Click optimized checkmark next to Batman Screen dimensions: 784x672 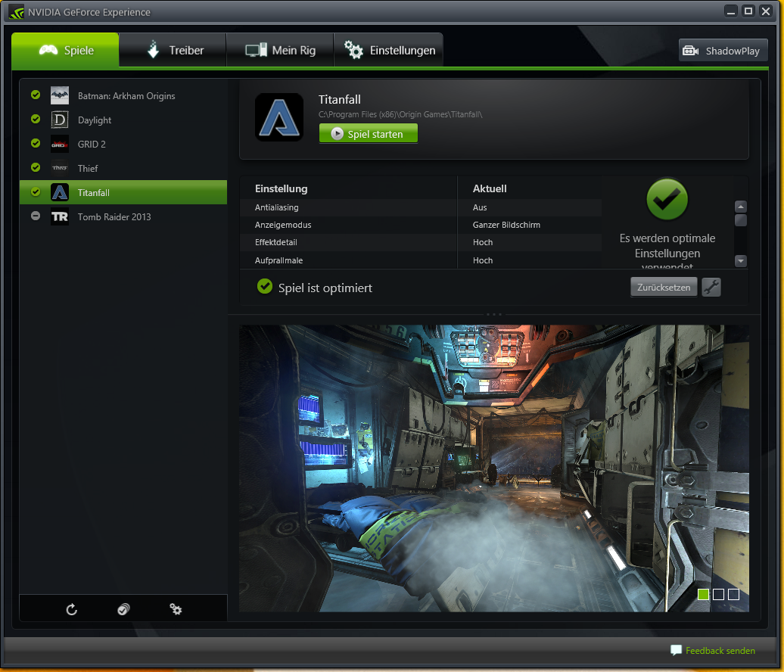click(36, 95)
